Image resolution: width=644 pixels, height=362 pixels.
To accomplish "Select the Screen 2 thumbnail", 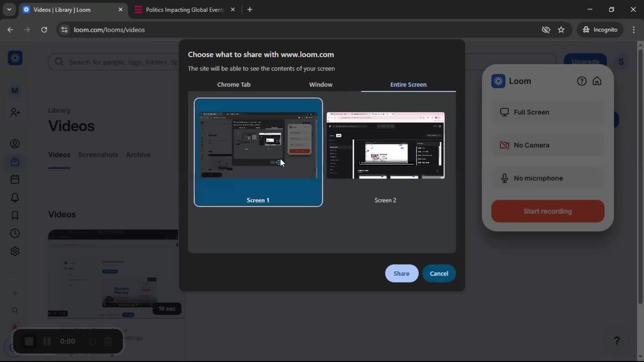I will point(385,145).
